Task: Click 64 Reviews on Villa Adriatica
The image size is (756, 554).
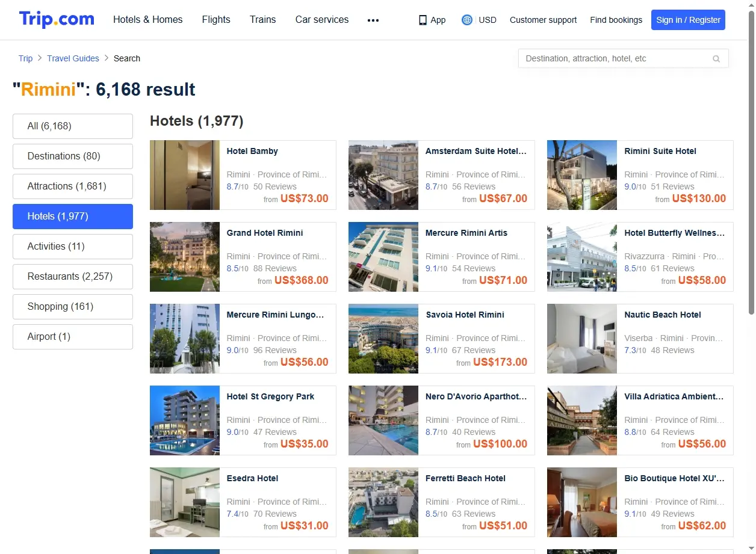Action: [672, 432]
